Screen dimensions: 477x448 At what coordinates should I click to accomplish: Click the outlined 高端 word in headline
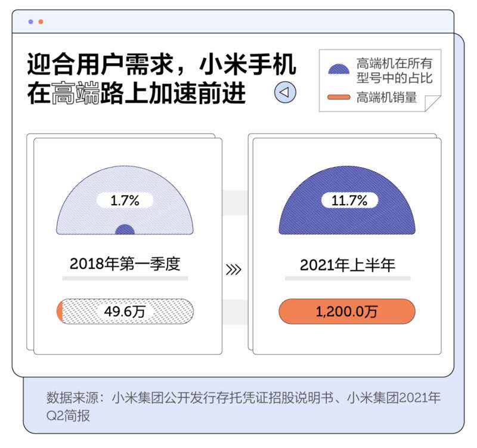[x=76, y=93]
